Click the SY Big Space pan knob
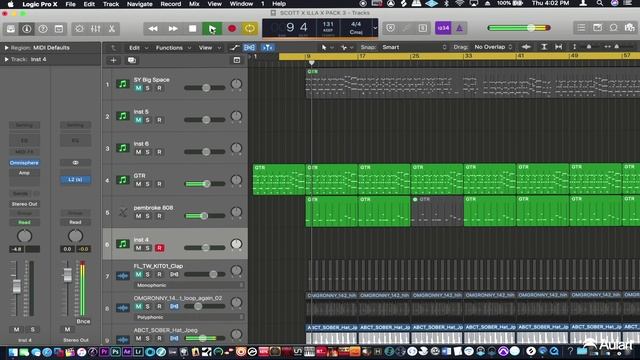 [x=236, y=84]
